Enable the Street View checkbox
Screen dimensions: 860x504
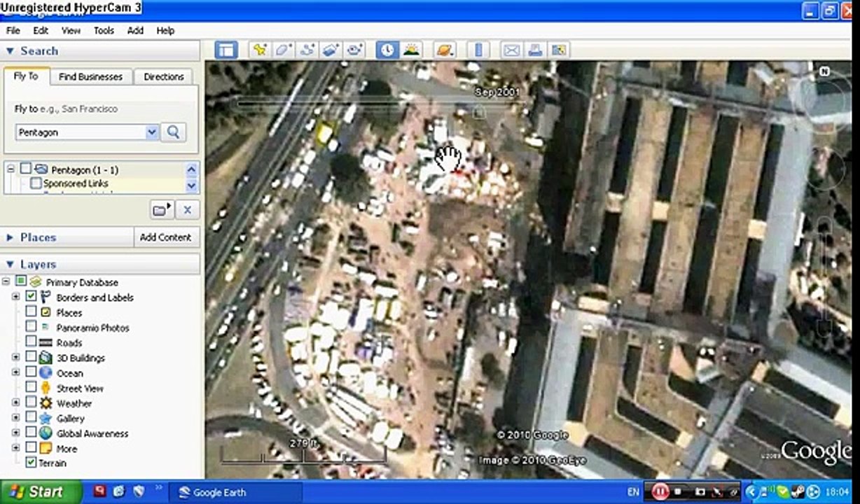[31, 388]
